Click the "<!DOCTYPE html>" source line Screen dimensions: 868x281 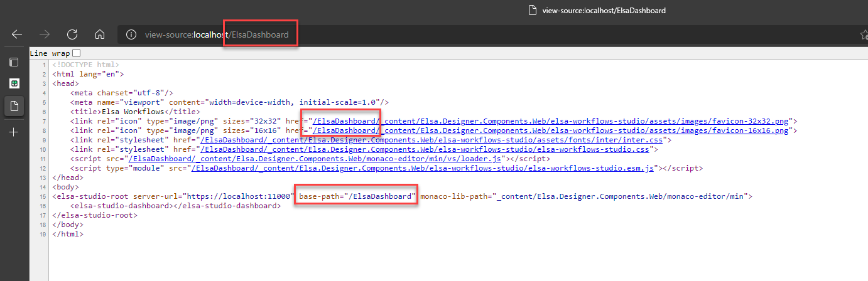[x=86, y=65]
